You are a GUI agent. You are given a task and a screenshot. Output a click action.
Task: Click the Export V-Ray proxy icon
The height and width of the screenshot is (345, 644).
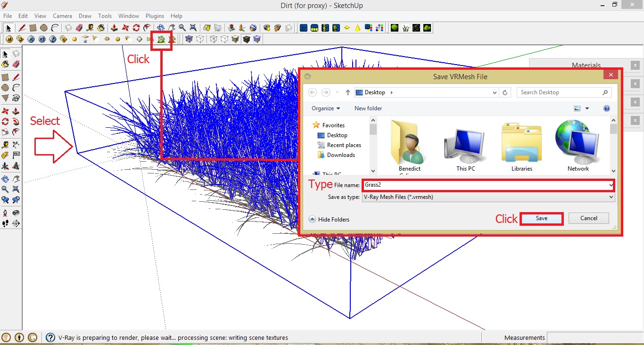[x=161, y=40]
